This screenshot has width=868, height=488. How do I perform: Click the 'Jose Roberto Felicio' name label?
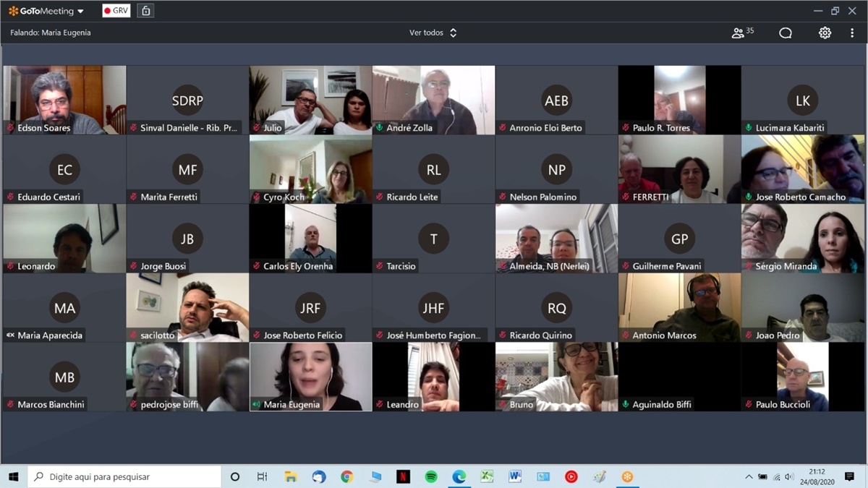(303, 335)
